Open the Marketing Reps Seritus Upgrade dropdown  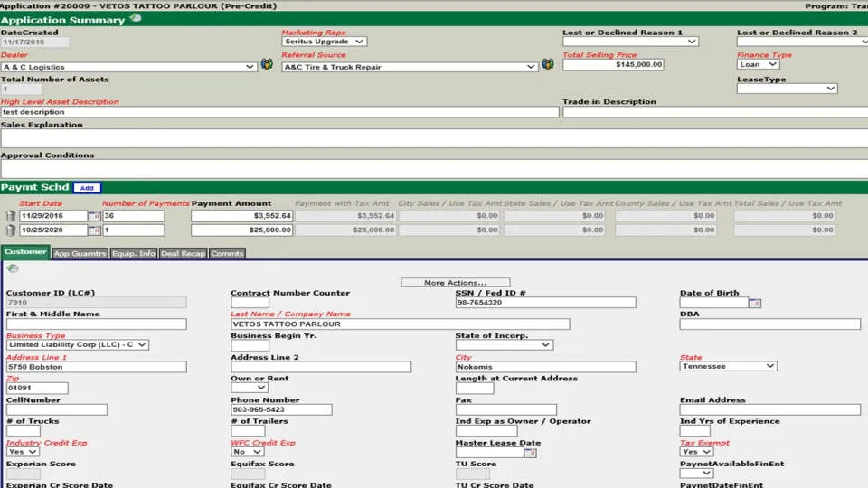coord(324,42)
